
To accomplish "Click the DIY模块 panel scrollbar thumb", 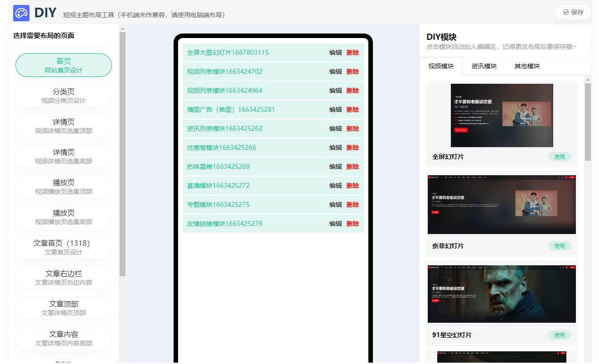I will [588, 122].
